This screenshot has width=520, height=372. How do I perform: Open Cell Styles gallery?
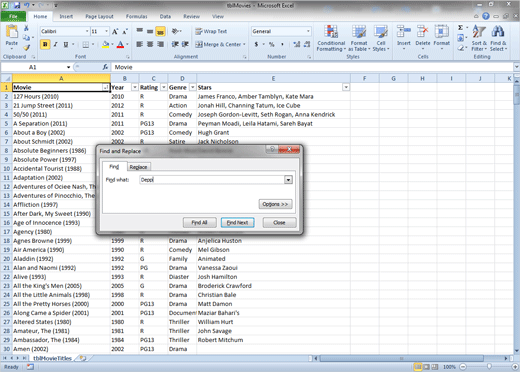click(381, 38)
